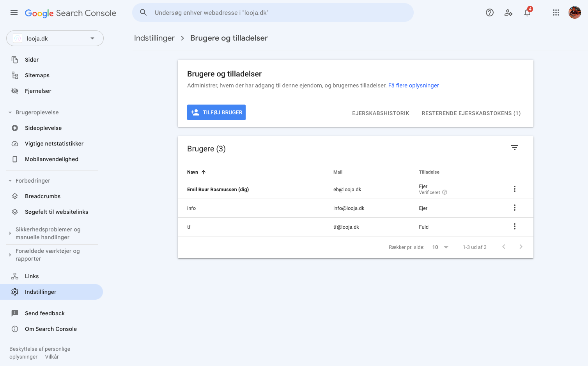The height and width of the screenshot is (366, 588).
Task: Open Breadcrumbs enhancement report
Action: pyautogui.click(x=51, y=196)
